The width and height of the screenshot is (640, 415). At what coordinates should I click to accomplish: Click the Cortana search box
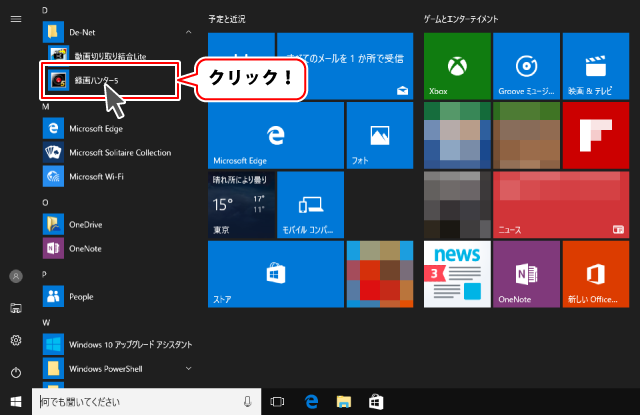click(x=146, y=402)
